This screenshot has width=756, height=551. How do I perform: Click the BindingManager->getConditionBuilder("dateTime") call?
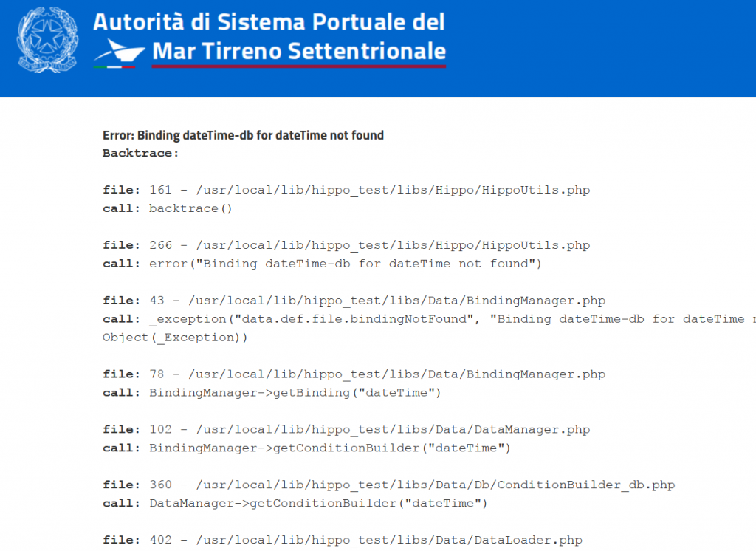pos(330,448)
